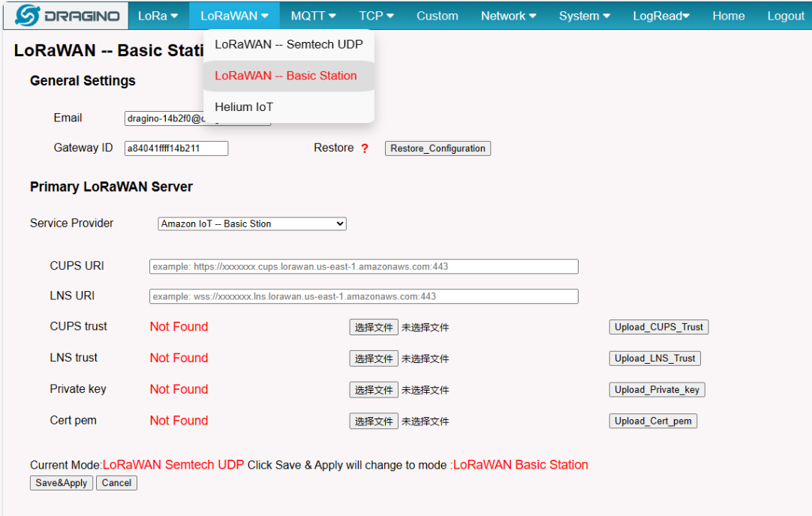Focus the Gateway ID input field

point(176,148)
